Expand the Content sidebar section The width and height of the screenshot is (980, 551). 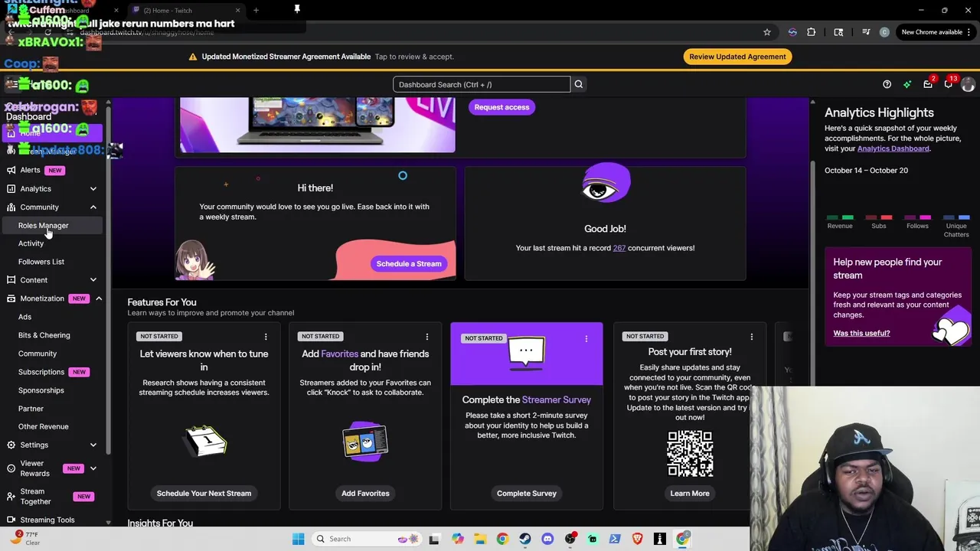pyautogui.click(x=93, y=280)
